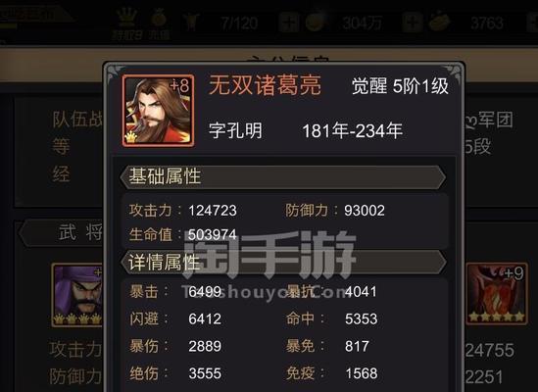The height and width of the screenshot is (392, 538).
Task: Add coins with plus after 304万
Action: [x=413, y=23]
